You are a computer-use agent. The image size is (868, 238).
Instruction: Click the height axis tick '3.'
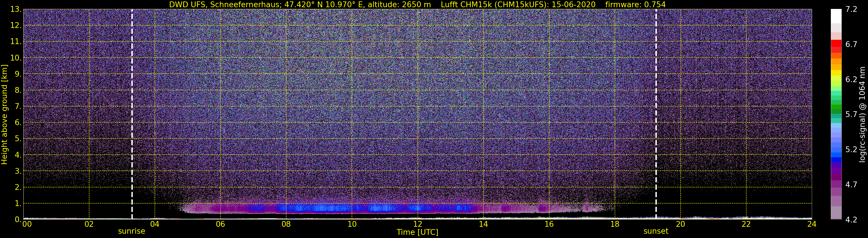[x=18, y=171]
